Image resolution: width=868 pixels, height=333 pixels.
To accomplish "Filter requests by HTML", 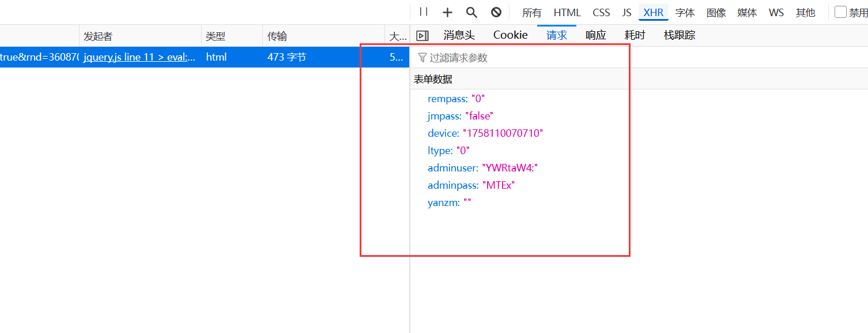I will (567, 13).
